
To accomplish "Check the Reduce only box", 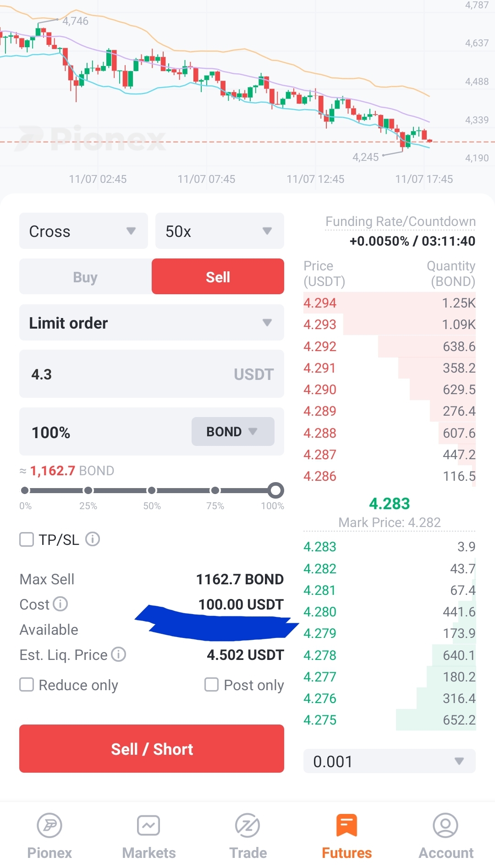I will click(27, 685).
